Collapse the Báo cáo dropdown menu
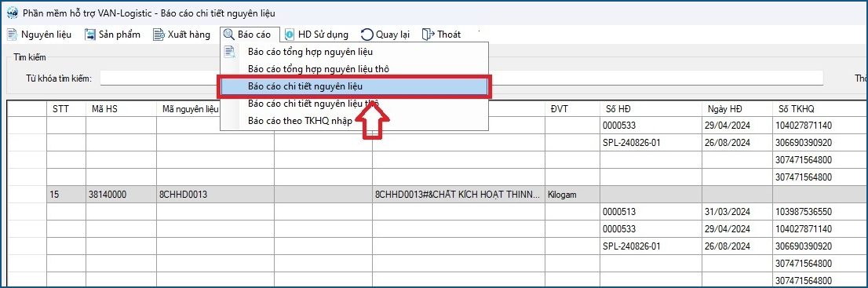 pyautogui.click(x=250, y=35)
